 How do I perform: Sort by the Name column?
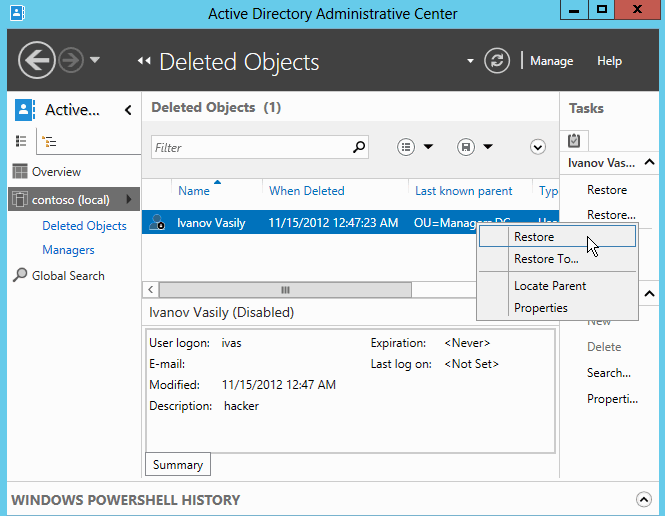pyautogui.click(x=194, y=191)
